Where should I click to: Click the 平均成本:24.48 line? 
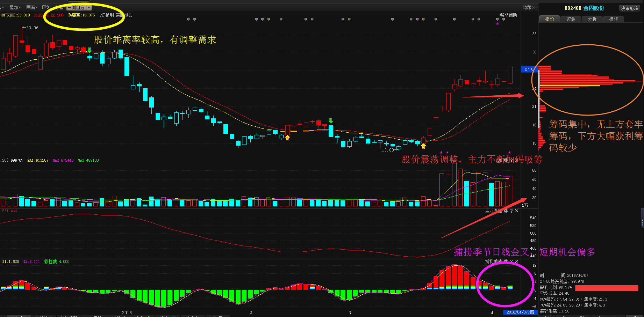point(554,293)
